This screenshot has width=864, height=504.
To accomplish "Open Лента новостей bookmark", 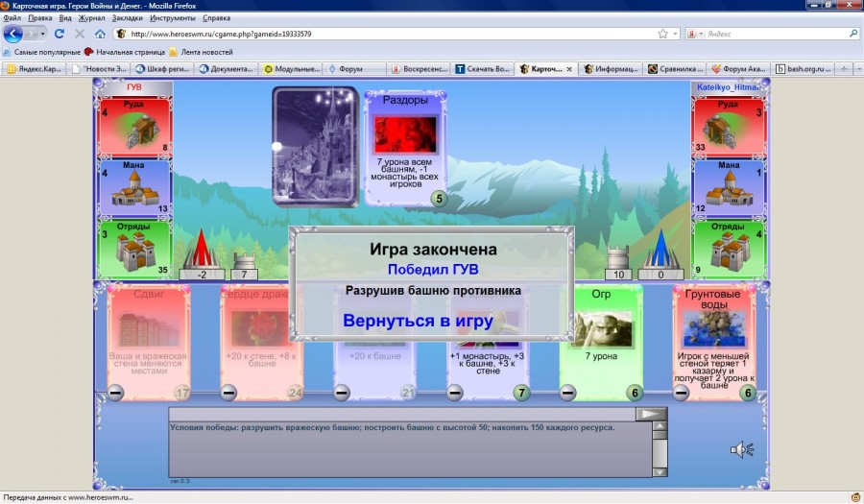I will click(x=201, y=52).
